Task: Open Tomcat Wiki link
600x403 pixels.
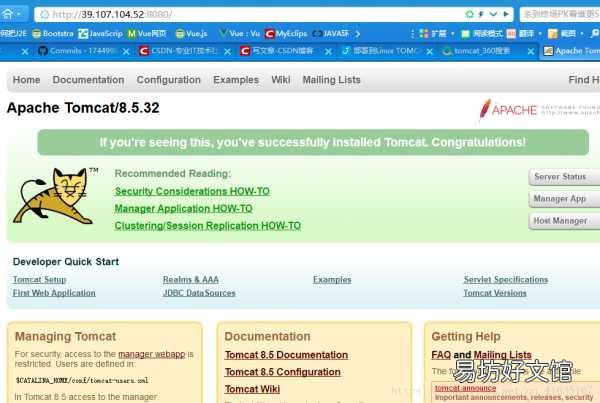Action: tap(253, 389)
